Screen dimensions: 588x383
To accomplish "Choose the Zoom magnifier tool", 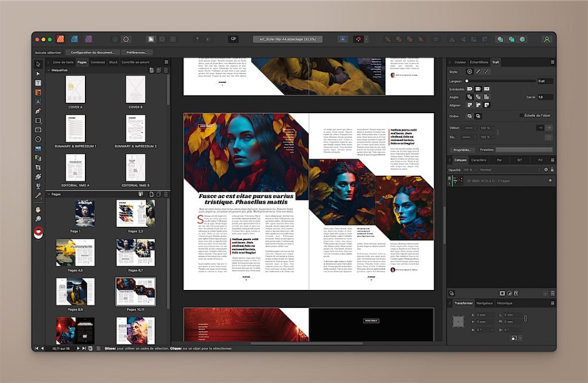I will coord(38,219).
